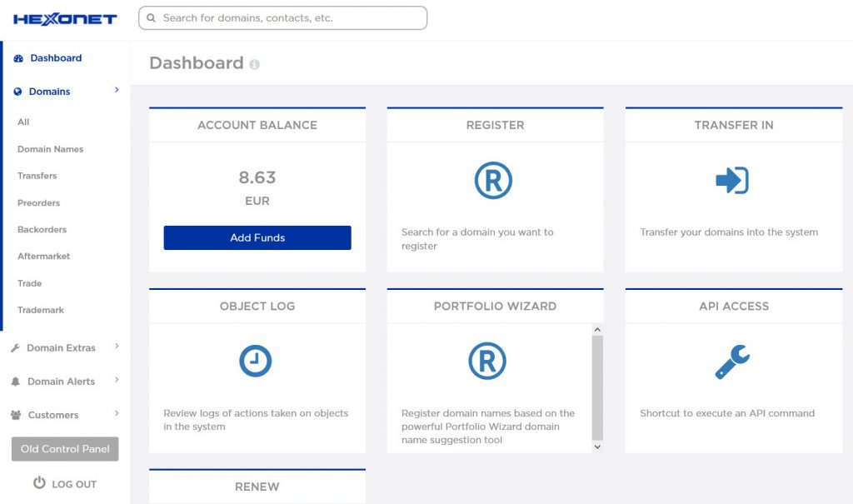Screen dimensions: 853x504
Task: Click the REGISTER card header
Action: point(495,125)
